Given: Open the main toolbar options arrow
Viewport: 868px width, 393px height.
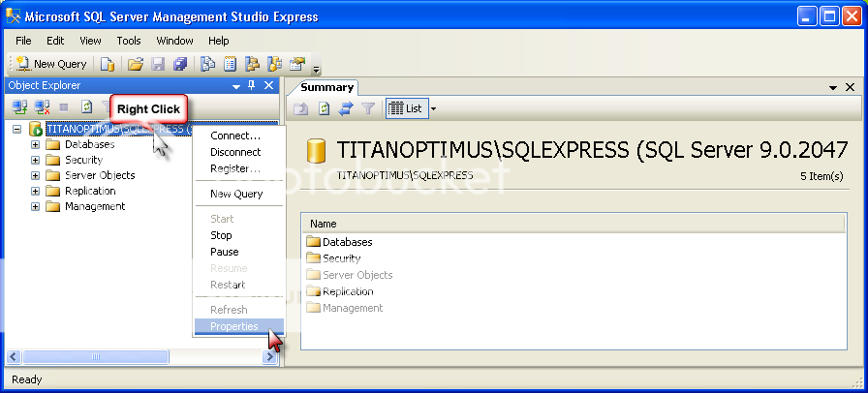Looking at the screenshot, I should click(316, 69).
